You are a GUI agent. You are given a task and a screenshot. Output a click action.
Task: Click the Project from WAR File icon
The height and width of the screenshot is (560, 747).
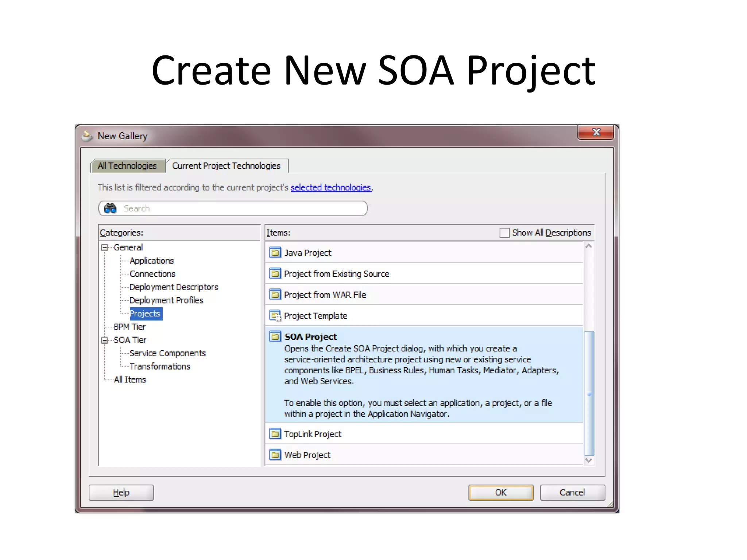tap(275, 295)
